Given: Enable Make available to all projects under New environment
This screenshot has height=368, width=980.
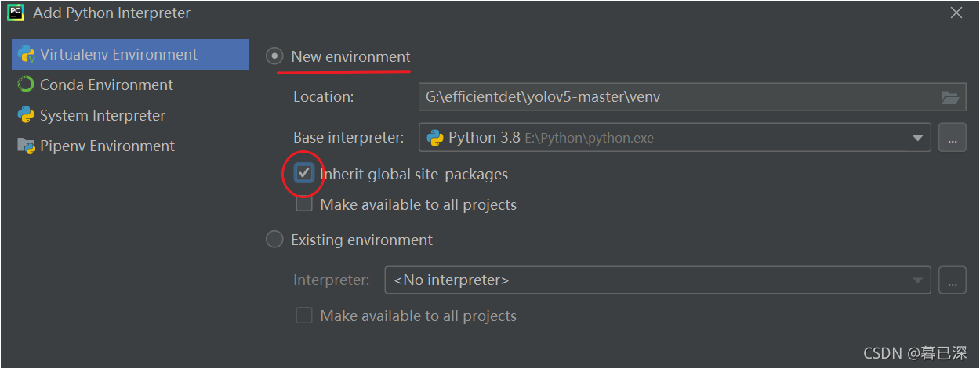Looking at the screenshot, I should click(304, 205).
